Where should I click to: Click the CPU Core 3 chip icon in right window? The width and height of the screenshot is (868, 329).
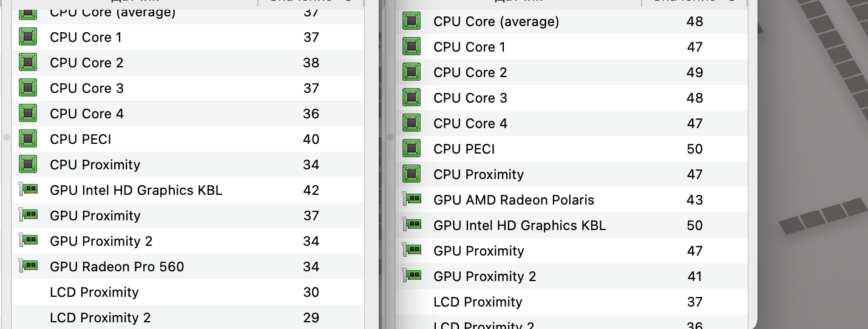(412, 98)
